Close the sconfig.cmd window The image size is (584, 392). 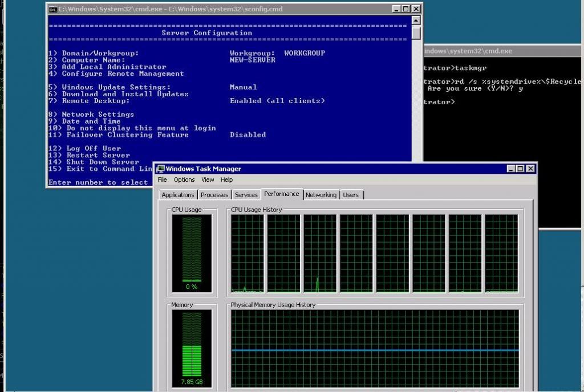(416, 9)
